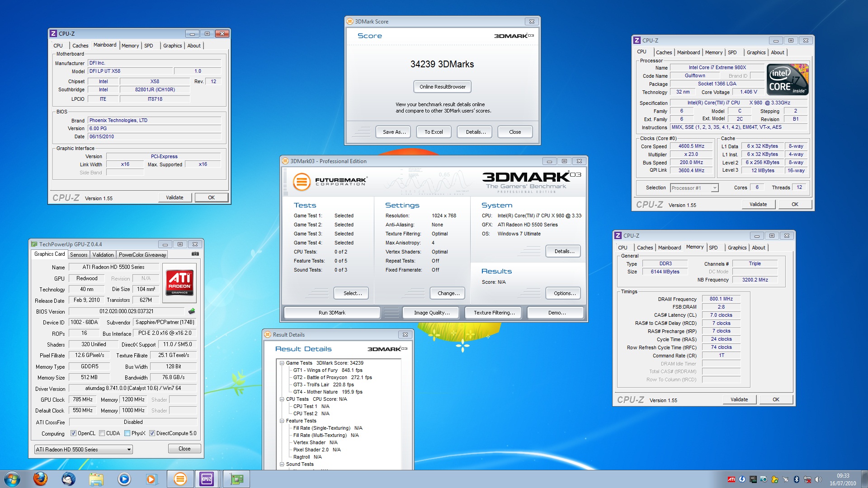Click the DFI LP UT X58 model field

pyautogui.click(x=130, y=71)
